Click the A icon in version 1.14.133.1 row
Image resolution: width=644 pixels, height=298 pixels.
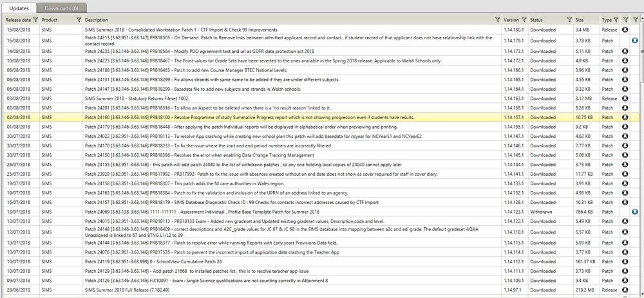point(625,183)
